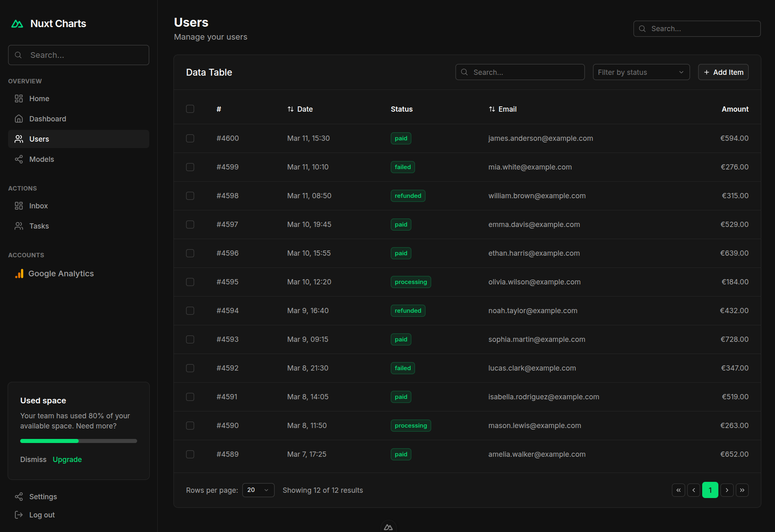Jump to first page with double-left chevron
775x532 pixels.
pos(678,490)
